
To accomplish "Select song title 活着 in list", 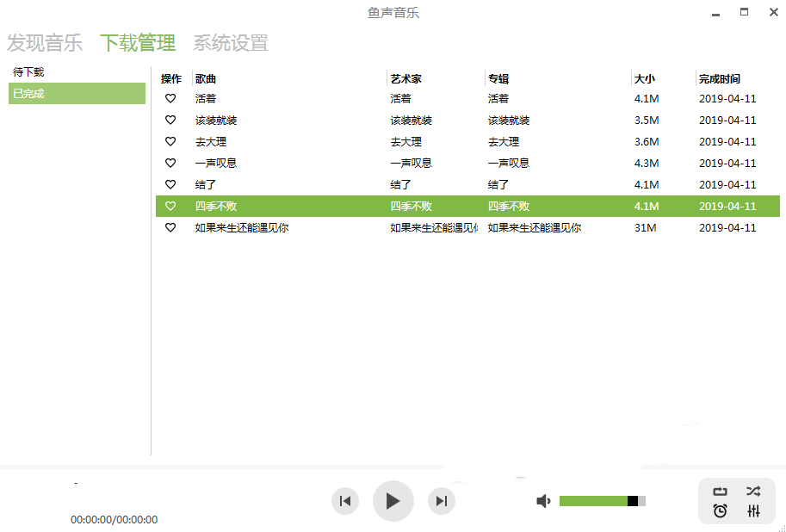I will (x=206, y=99).
